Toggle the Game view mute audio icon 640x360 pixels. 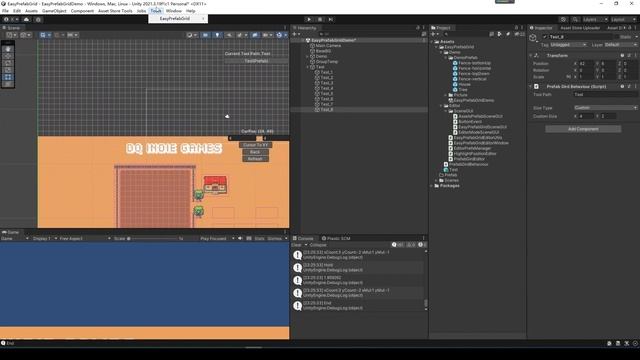(240, 238)
